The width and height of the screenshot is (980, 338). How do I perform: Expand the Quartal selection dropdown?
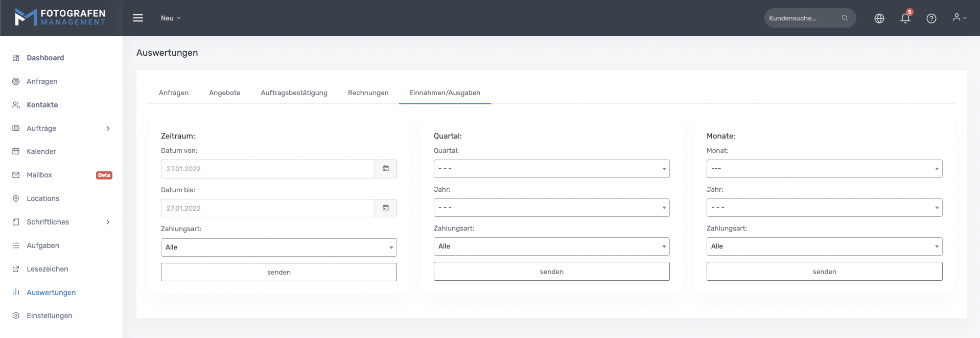551,169
